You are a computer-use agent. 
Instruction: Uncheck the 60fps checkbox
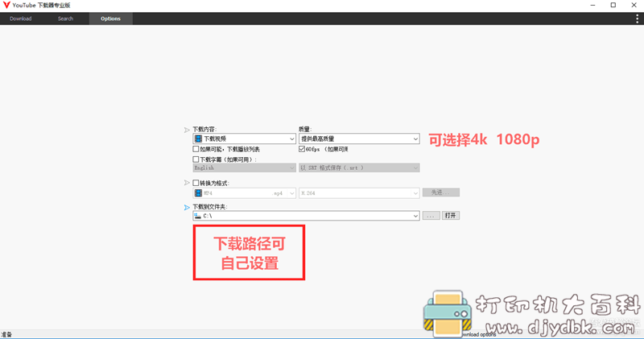[x=302, y=149]
